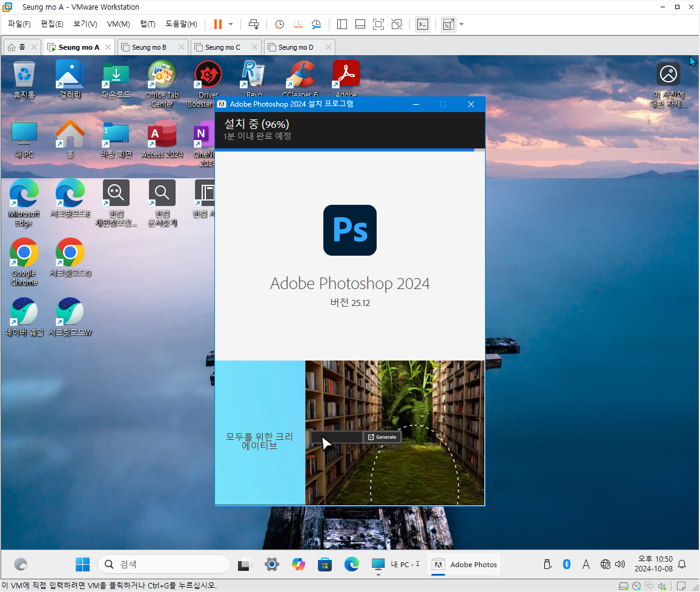
Task: Close the Seung mo A tab
Action: [x=108, y=47]
